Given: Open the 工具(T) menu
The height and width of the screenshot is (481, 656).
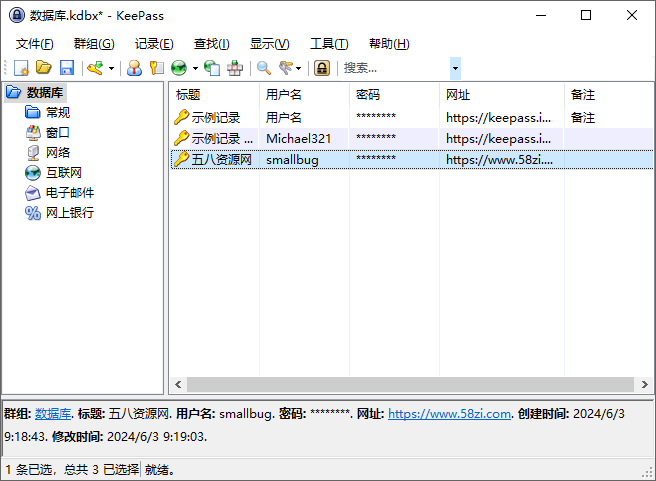Looking at the screenshot, I should (x=329, y=44).
